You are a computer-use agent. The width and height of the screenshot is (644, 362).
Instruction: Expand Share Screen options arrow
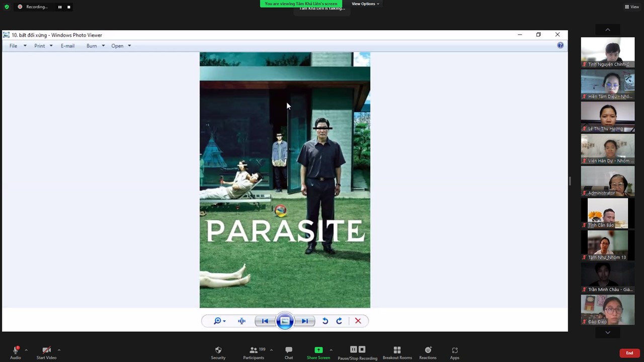[331, 350]
